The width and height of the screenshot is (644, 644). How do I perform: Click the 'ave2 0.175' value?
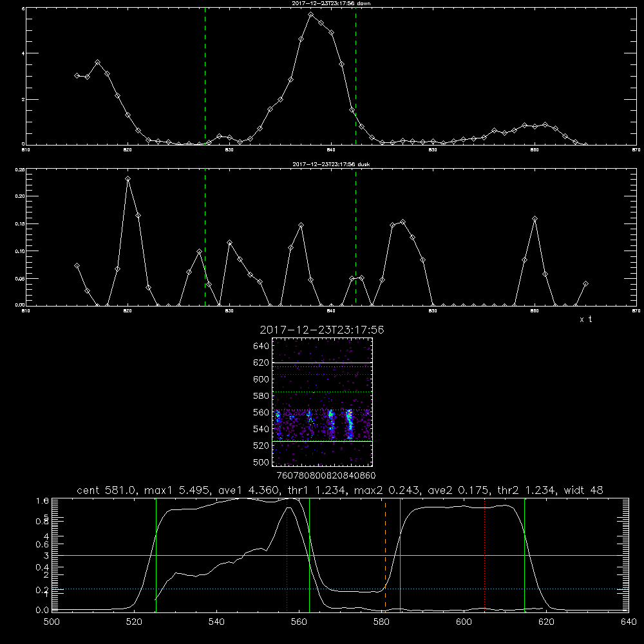click(459, 490)
